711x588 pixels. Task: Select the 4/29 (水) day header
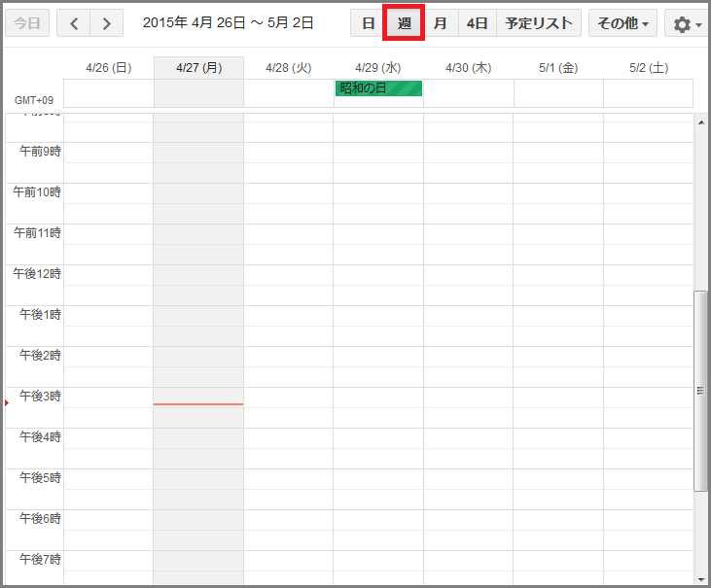[378, 68]
